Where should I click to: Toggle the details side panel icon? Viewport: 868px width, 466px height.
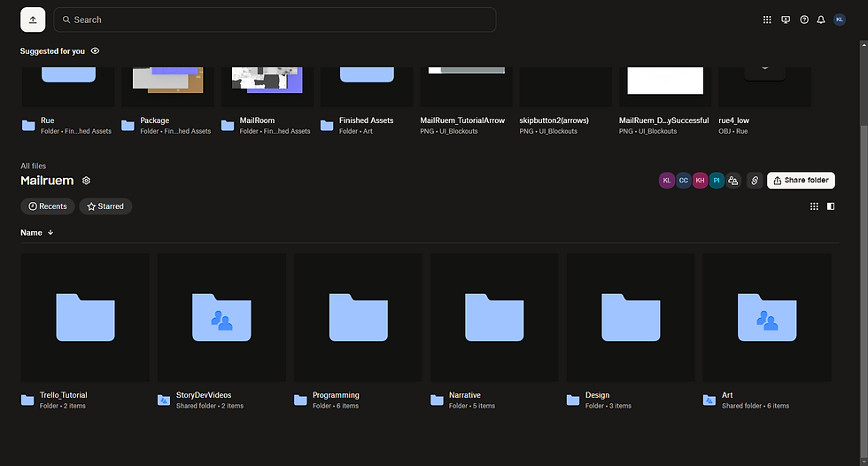pos(831,206)
